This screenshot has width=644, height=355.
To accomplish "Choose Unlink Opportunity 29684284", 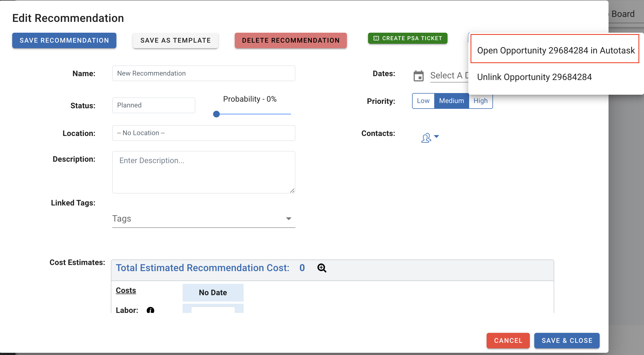I will coord(534,77).
